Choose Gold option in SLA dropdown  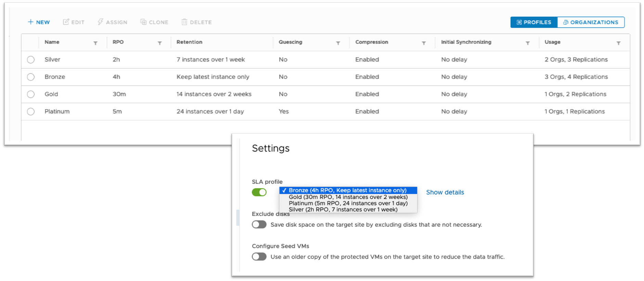tap(348, 197)
